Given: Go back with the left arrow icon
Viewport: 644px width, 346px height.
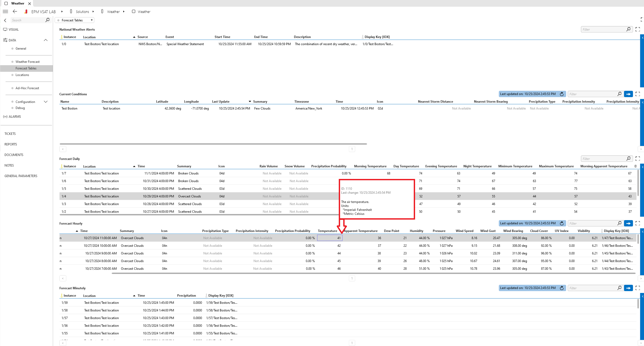Looking at the screenshot, I should pyautogui.click(x=15, y=11).
